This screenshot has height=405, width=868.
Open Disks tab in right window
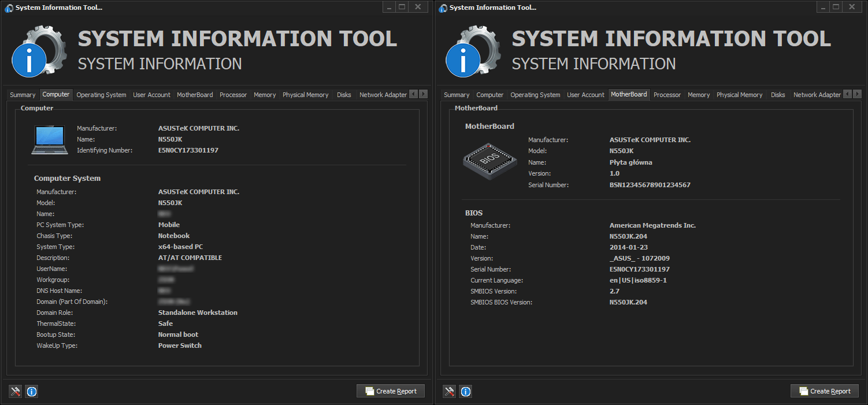click(x=778, y=95)
